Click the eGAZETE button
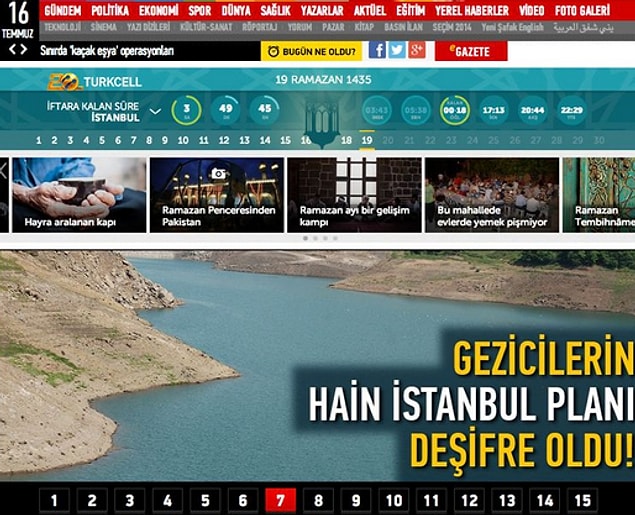Screen dimensions: 635x515 (x=471, y=51)
